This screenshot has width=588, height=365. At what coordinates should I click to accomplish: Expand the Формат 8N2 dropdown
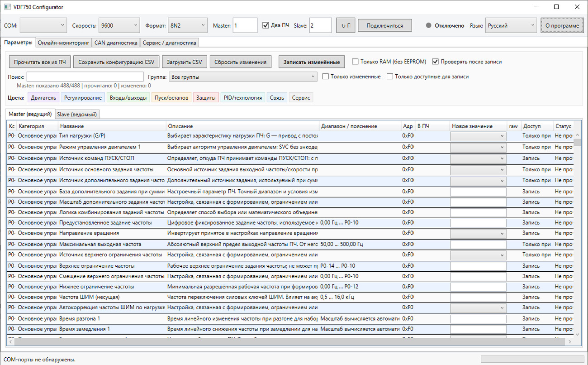(187, 25)
